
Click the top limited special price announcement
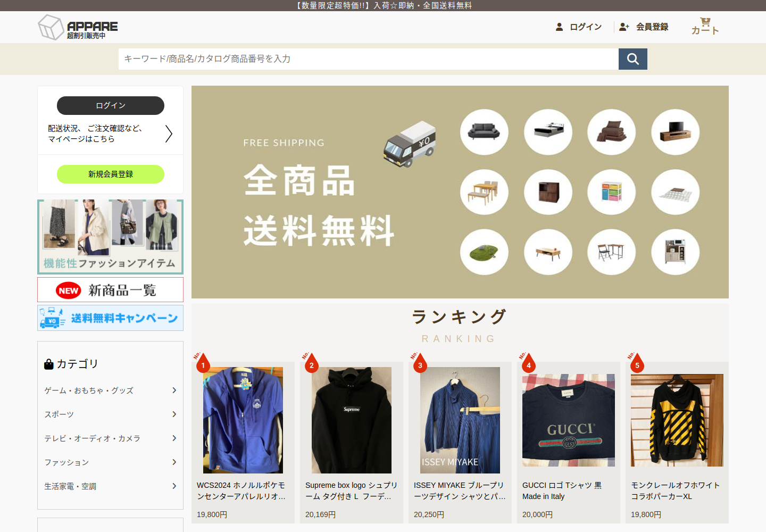pos(383,5)
